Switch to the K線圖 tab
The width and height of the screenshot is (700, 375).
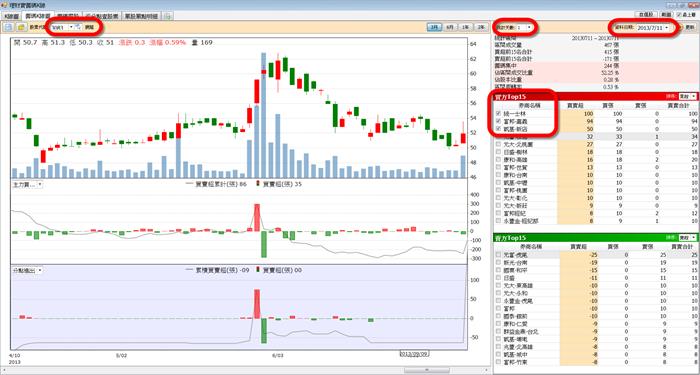pos(11,16)
